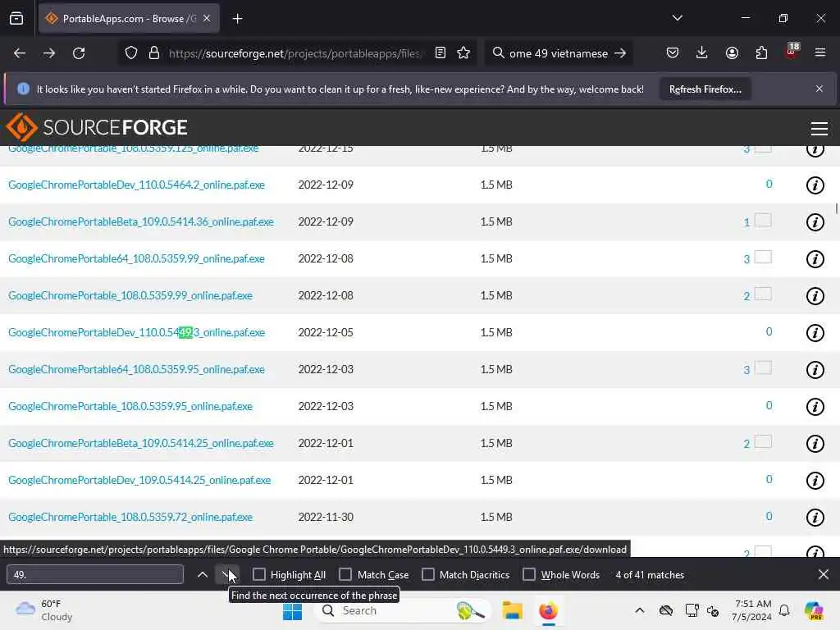Click the find bar text field
The height and width of the screenshot is (630, 840).
click(x=95, y=575)
